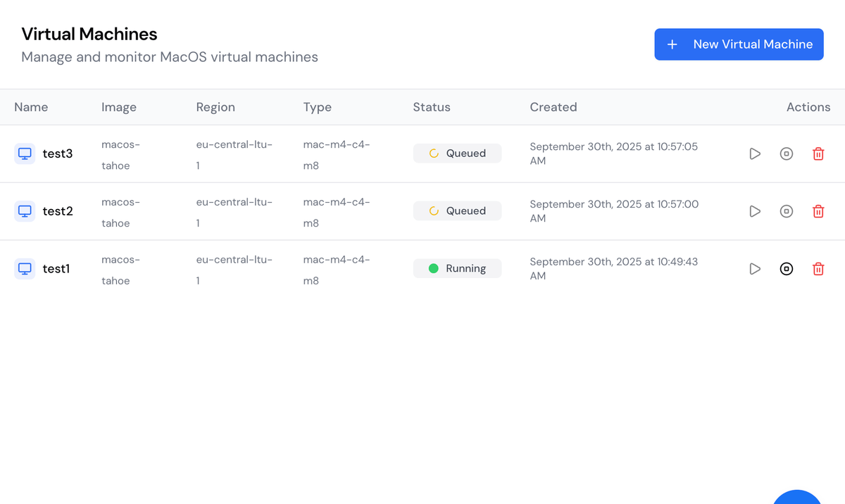845x504 pixels.
Task: Delete the test1 virtual machine
Action: [x=818, y=268]
